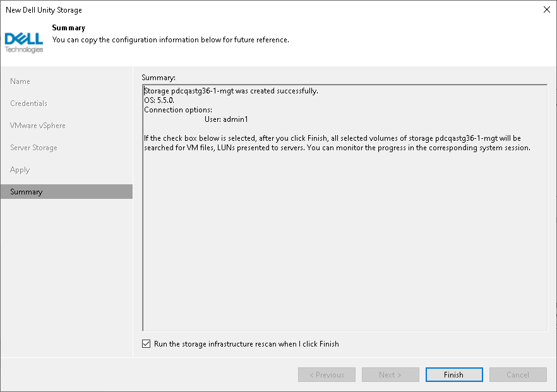The image size is (557, 392).
Task: Click the Finish button
Action: click(454, 374)
